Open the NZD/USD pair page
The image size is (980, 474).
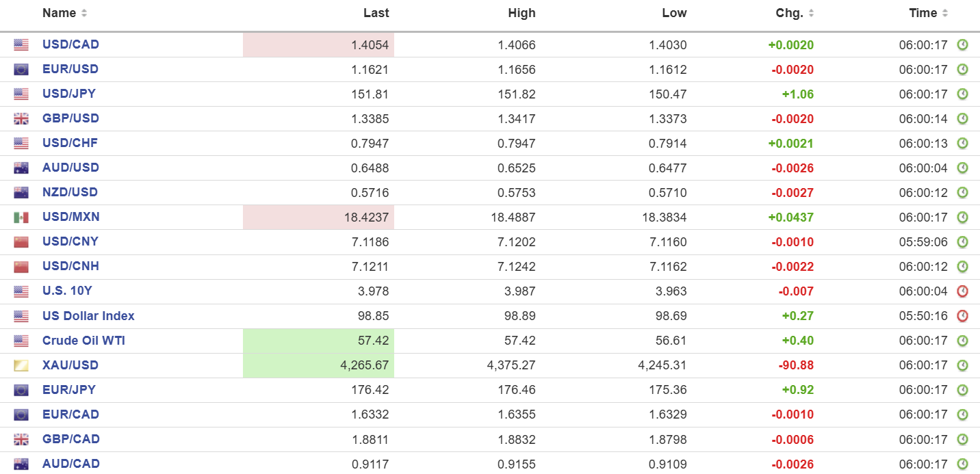click(70, 192)
